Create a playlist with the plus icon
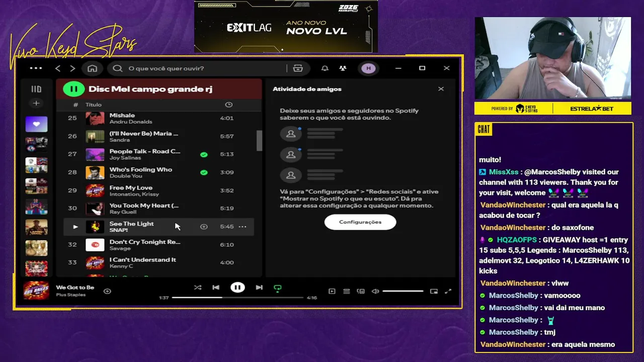The width and height of the screenshot is (644, 362). [x=36, y=103]
